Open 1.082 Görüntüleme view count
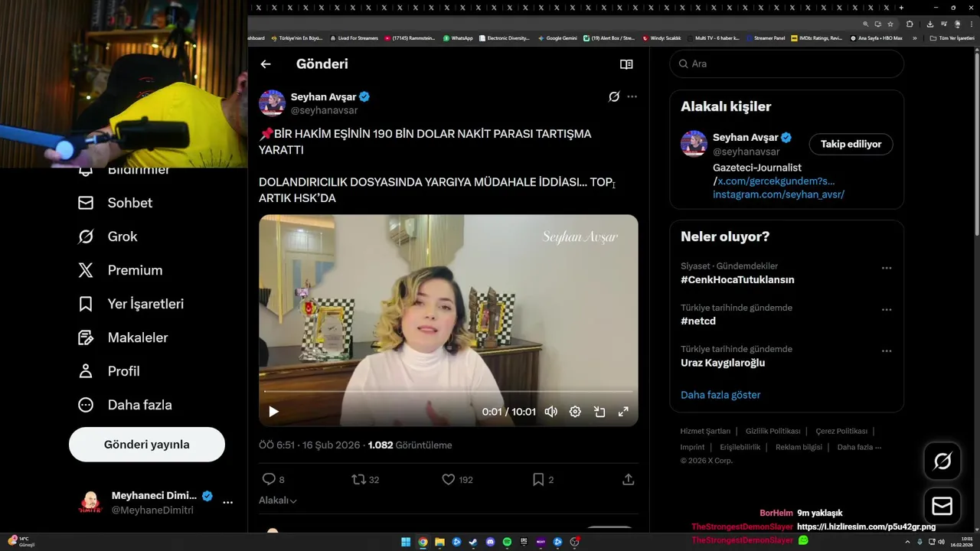 (x=410, y=445)
